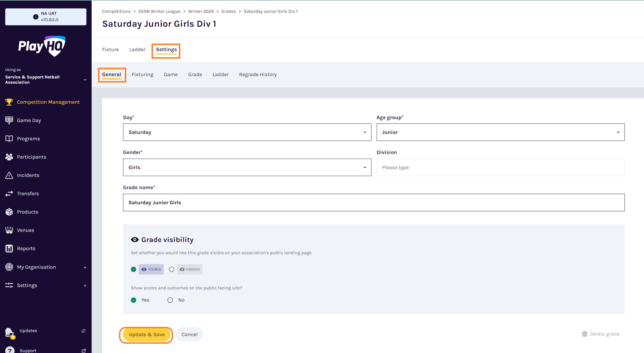Click the Competition Management trophy icon
The height and width of the screenshot is (353, 644).
coord(9,102)
